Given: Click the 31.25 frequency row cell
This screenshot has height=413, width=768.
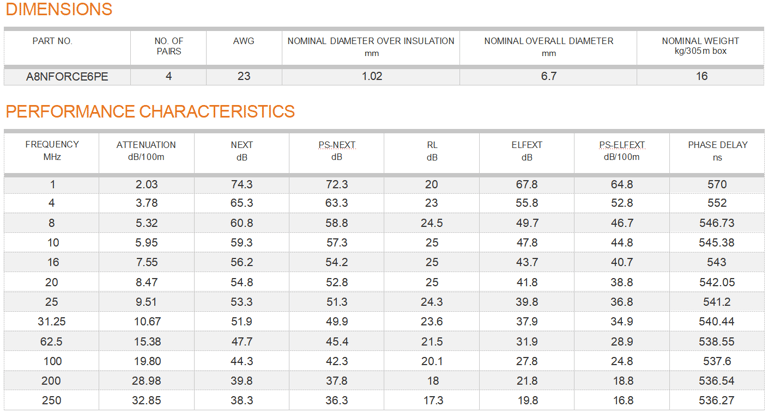Looking at the screenshot, I should pyautogui.click(x=52, y=321).
